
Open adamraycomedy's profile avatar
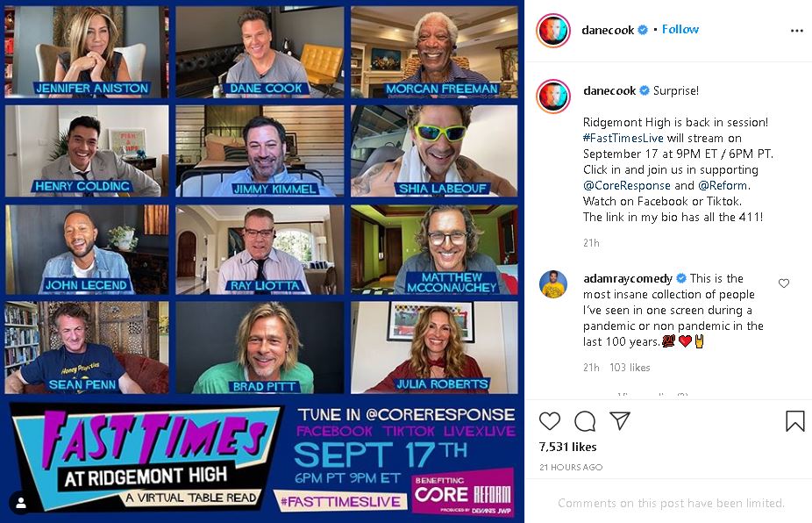click(x=553, y=284)
